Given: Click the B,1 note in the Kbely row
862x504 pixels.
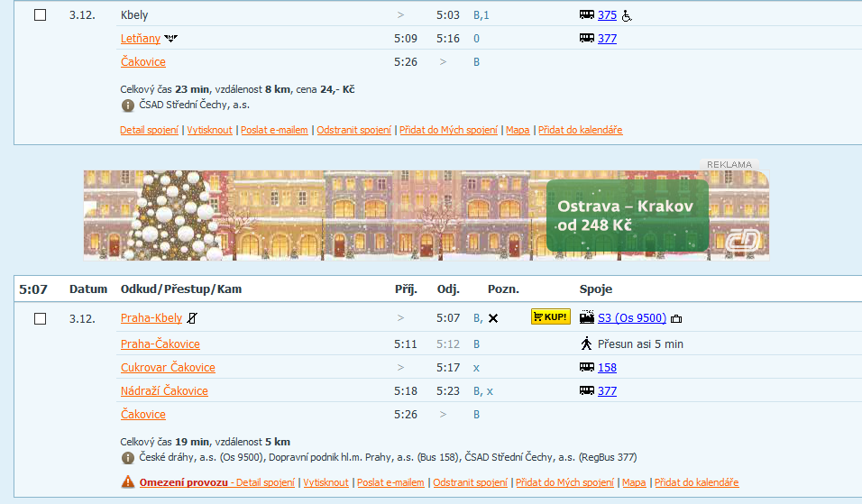Looking at the screenshot, I should click(x=481, y=15).
